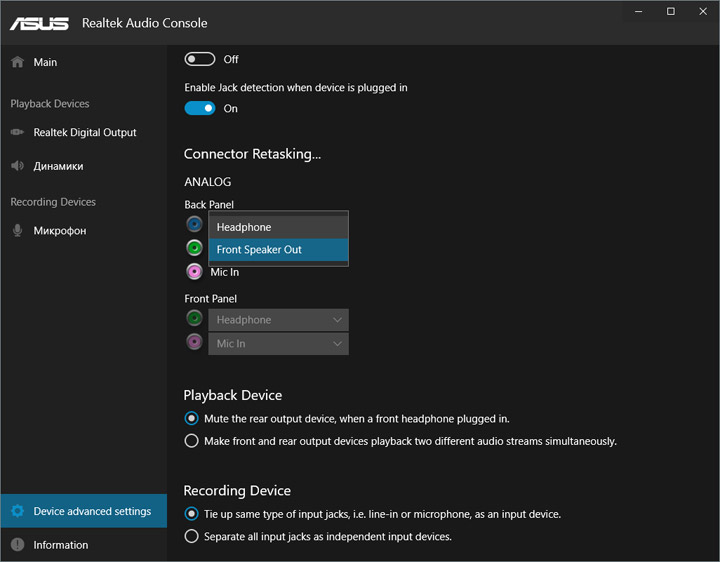Click the green front panel headphone jack icon
Screen dimensions: 720x562
point(194,319)
